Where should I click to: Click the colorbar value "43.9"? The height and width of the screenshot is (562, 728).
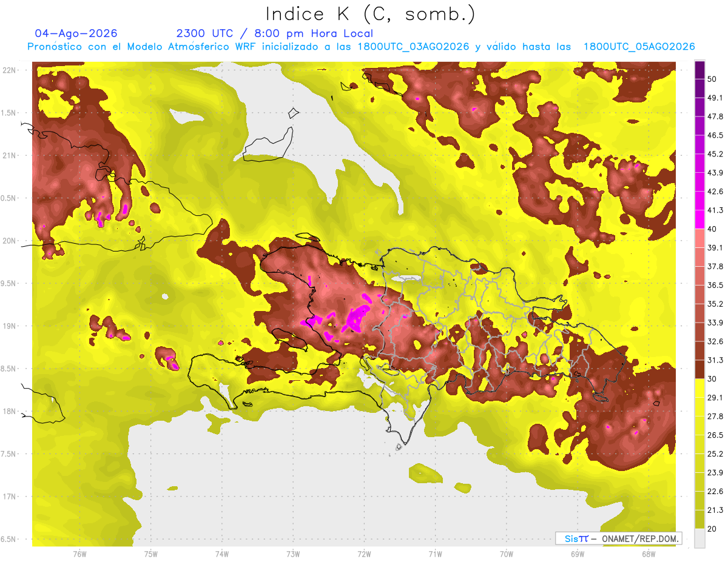(715, 173)
